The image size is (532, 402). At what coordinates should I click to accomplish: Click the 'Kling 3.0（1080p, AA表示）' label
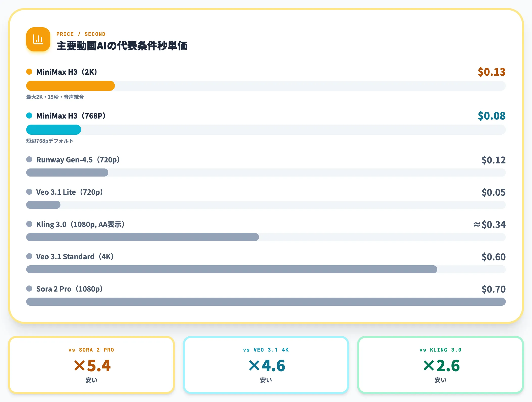tap(81, 224)
